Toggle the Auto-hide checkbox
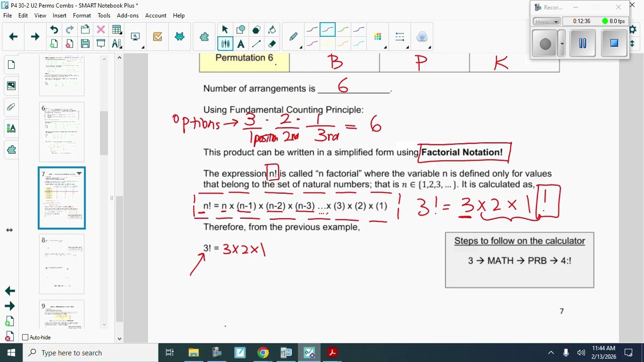The width and height of the screenshot is (644, 362). (x=26, y=337)
